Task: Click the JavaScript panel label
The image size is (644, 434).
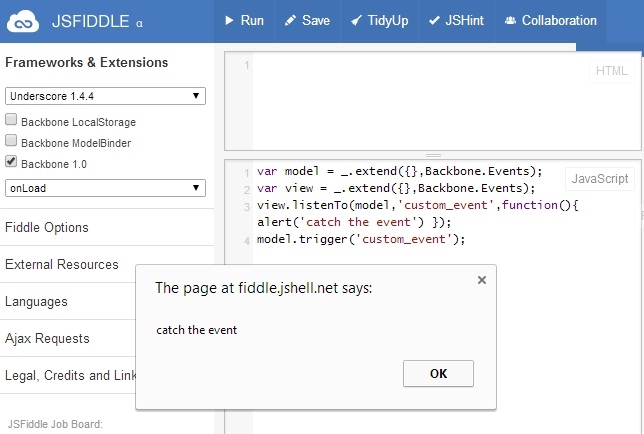Action: (599, 179)
